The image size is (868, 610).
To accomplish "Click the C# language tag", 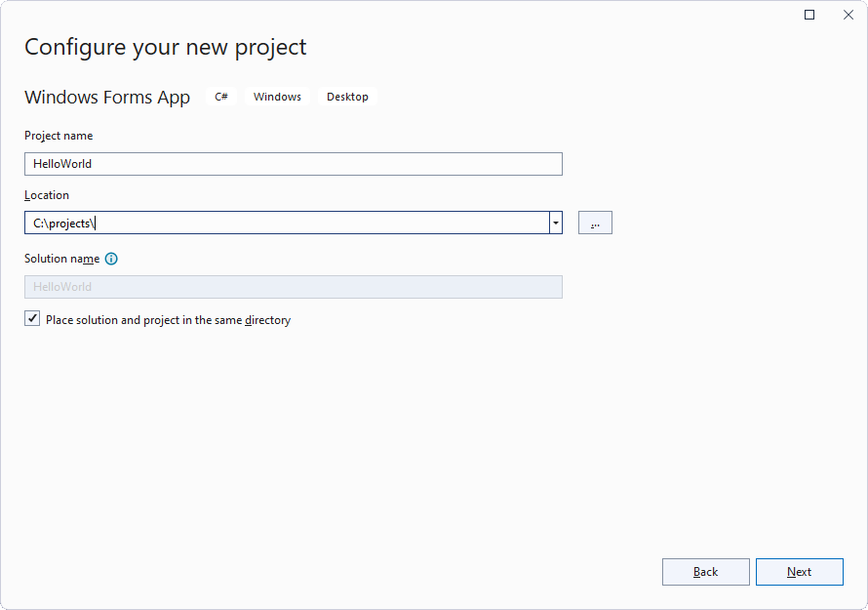I will 221,97.
